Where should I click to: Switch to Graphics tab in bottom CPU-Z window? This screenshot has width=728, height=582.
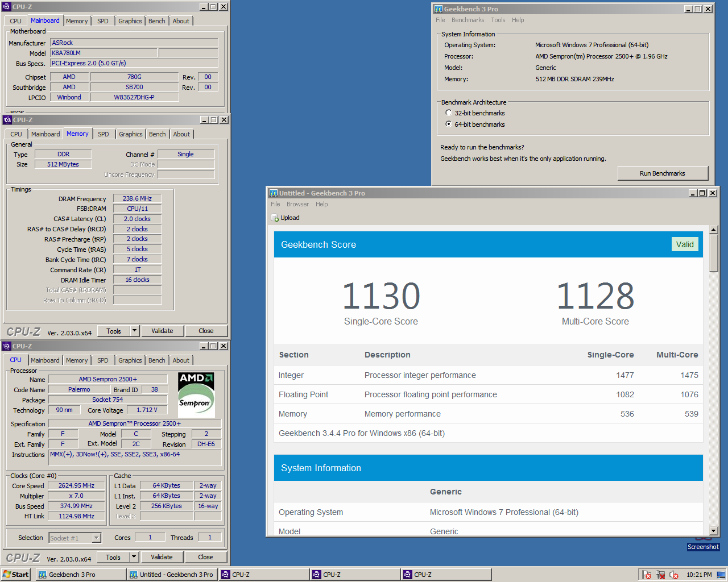click(x=130, y=360)
